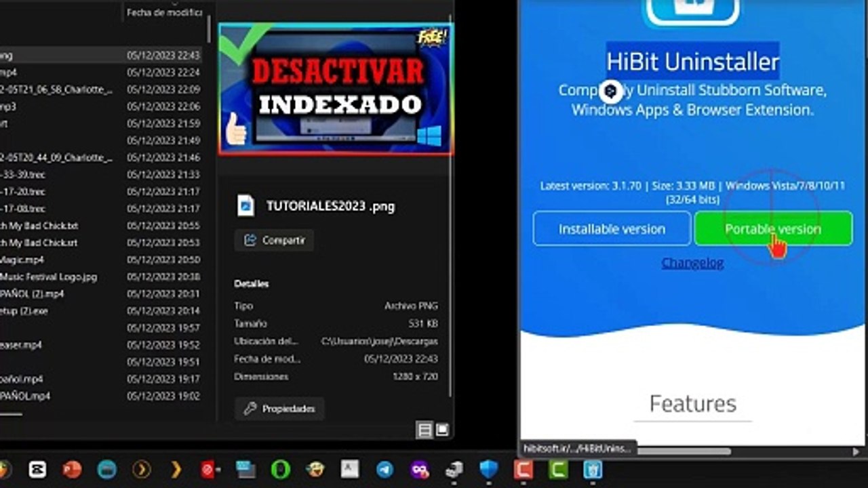Open Propiedades for the selected file
The height and width of the screenshot is (488, 868).
[279, 409]
